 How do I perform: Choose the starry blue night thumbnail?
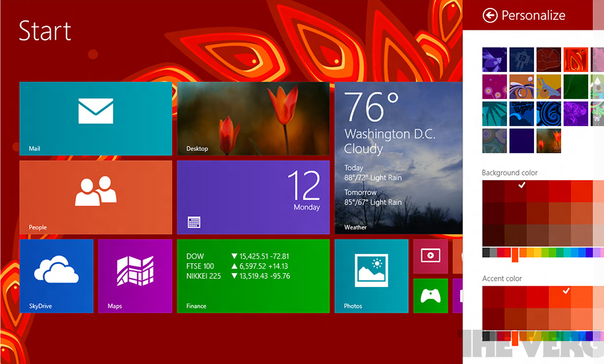pyautogui.click(x=522, y=113)
